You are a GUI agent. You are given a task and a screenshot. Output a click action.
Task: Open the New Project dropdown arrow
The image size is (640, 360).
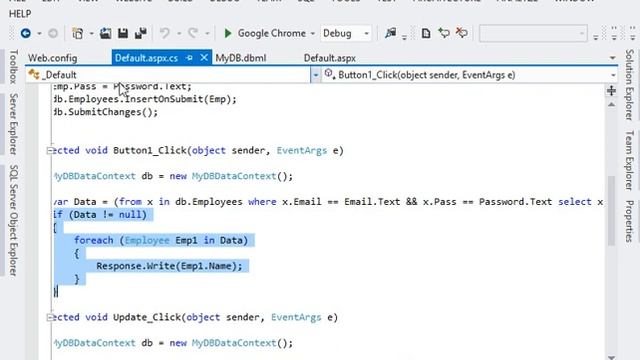point(91,33)
